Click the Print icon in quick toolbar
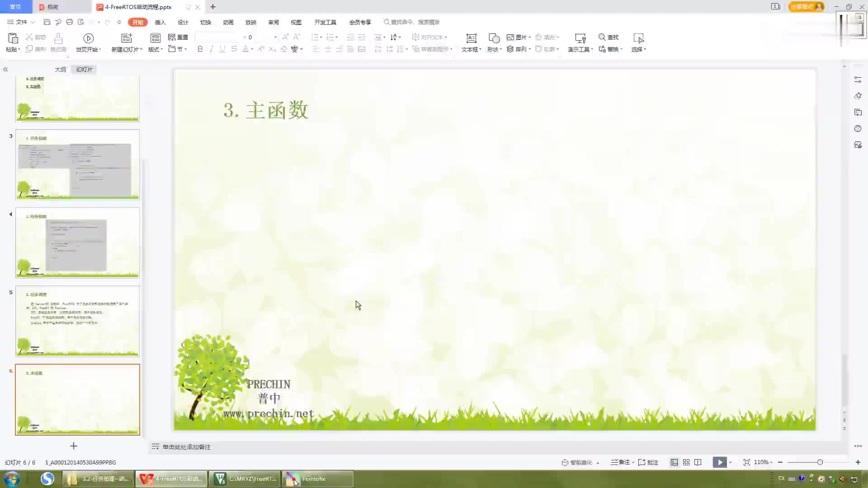 tap(69, 22)
